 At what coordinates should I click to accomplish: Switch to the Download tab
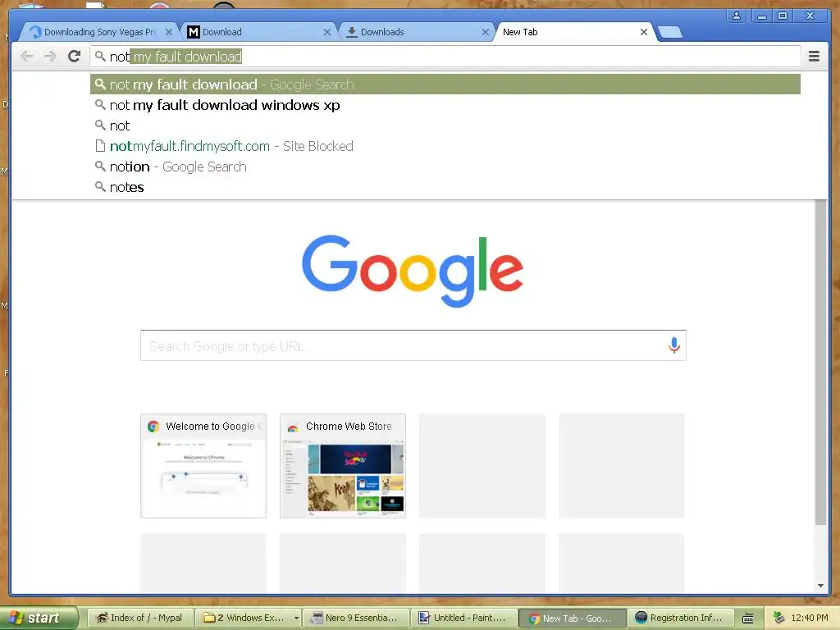pyautogui.click(x=257, y=32)
